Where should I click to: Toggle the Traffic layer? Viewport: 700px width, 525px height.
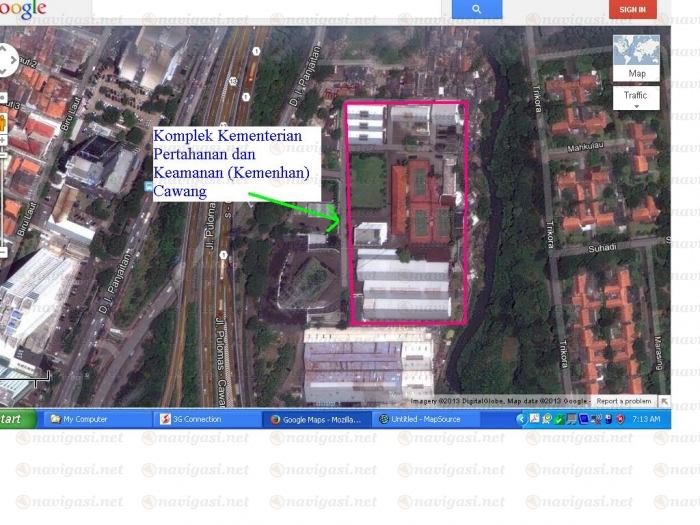636,95
